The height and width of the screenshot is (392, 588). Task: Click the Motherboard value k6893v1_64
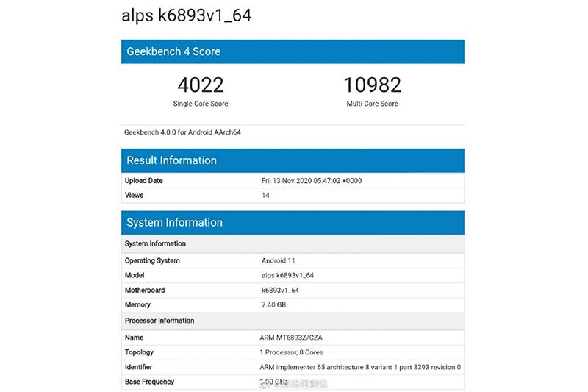pyautogui.click(x=280, y=290)
